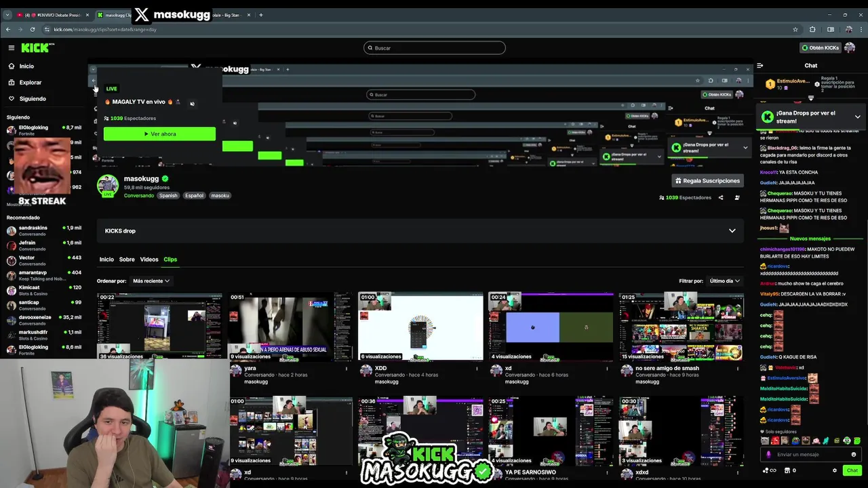Select the Clips tab
Image resolution: width=868 pixels, height=488 pixels.
[170, 260]
